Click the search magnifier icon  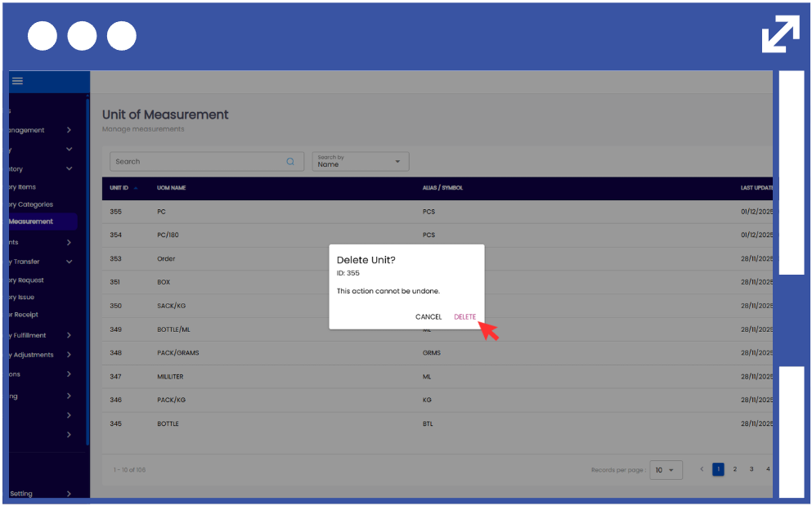coord(290,162)
